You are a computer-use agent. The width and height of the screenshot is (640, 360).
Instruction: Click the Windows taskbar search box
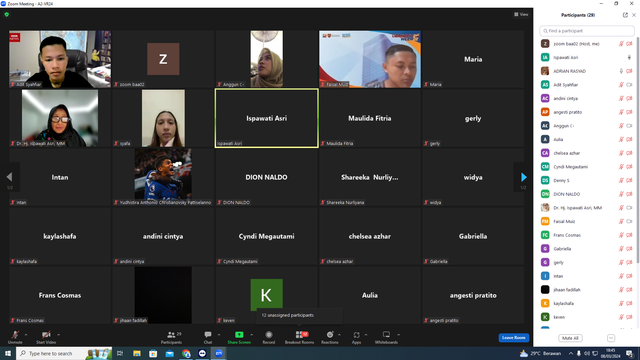[x=64, y=353]
